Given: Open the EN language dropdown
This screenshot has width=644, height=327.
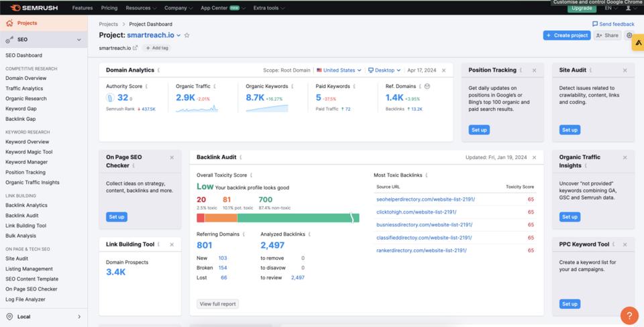Looking at the screenshot, I should pos(610,8).
